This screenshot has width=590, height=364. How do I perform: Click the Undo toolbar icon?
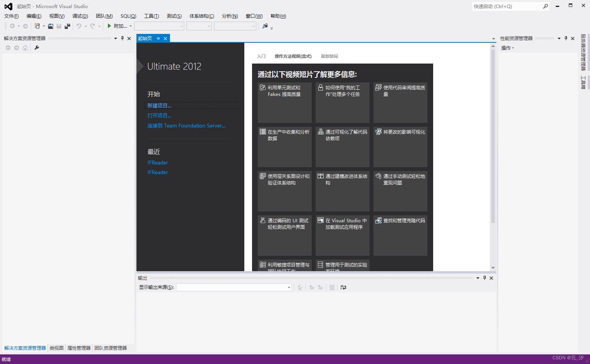pos(79,26)
